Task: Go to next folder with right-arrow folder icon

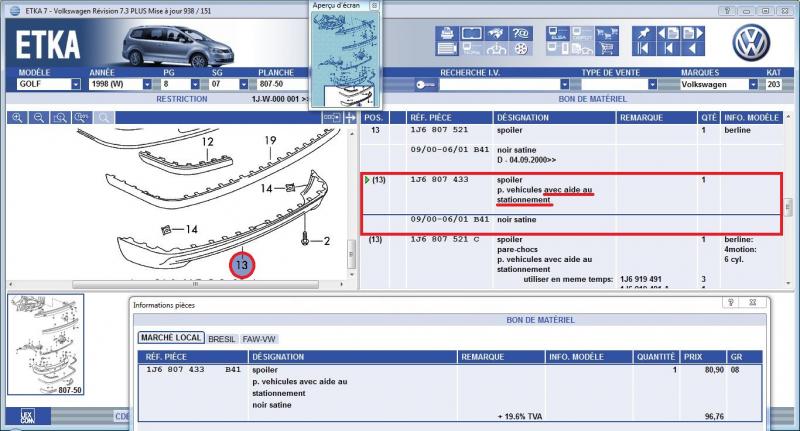Action: pos(693,33)
